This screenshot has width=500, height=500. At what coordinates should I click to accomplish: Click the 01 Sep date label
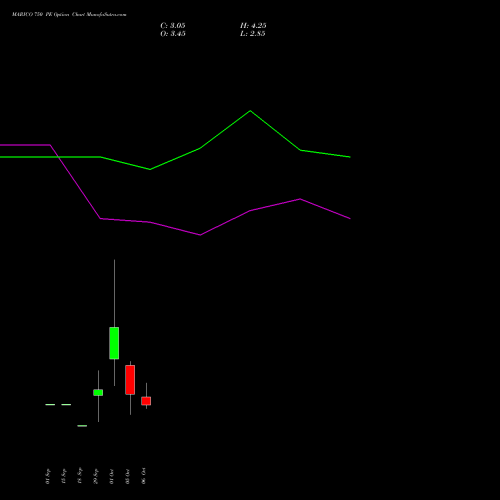point(48,476)
